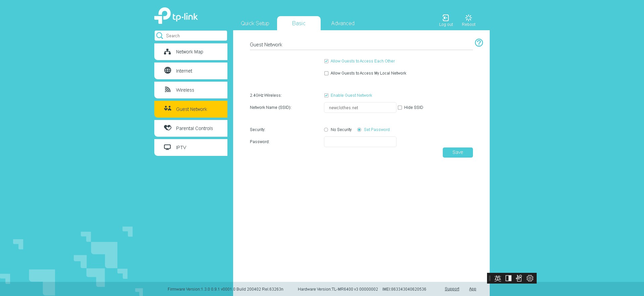Switch to the Basic tab
The height and width of the screenshot is (296, 644).
299,23
